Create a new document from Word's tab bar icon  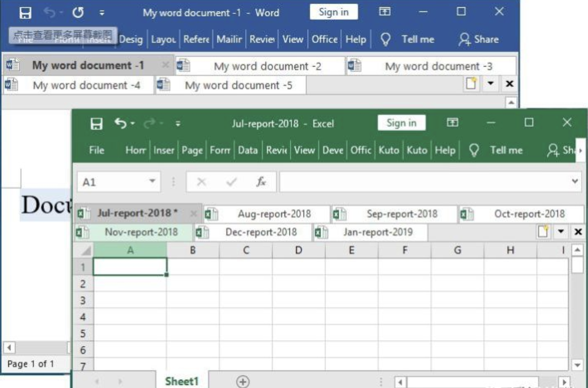coord(472,84)
